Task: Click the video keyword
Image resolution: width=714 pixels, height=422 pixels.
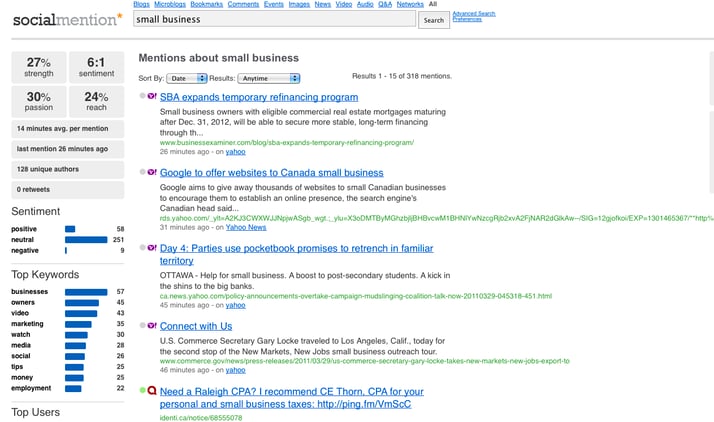Action: point(20,313)
